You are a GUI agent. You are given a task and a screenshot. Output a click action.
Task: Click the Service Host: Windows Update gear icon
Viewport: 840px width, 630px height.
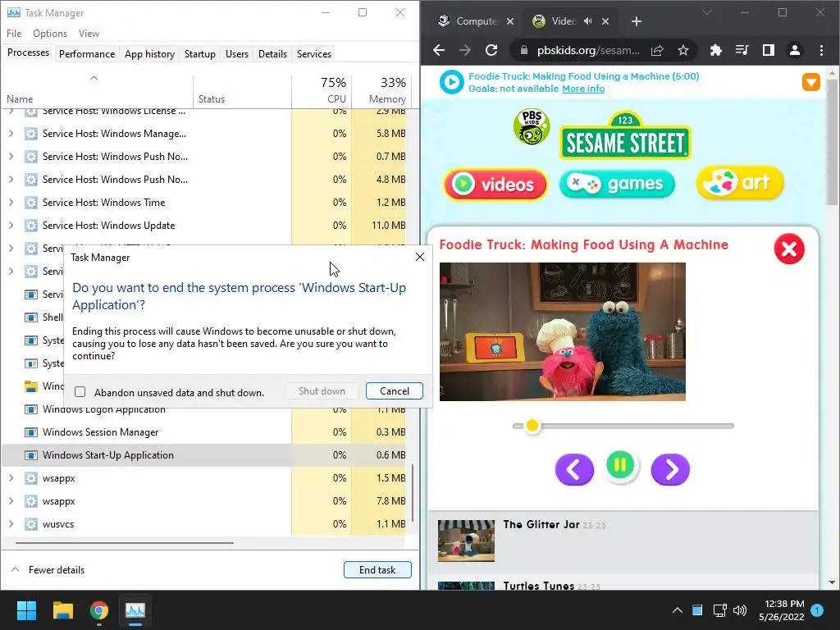pyautogui.click(x=31, y=226)
